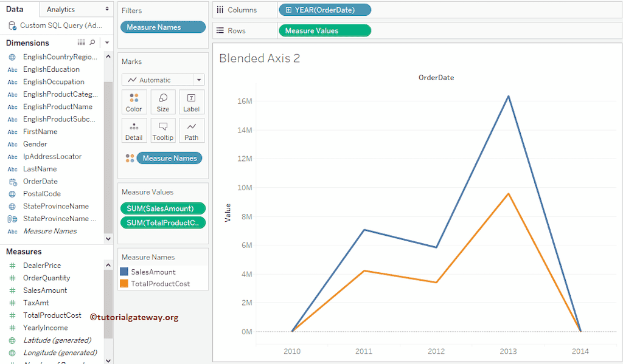
Task: Switch to the Data tab
Action: click(14, 9)
